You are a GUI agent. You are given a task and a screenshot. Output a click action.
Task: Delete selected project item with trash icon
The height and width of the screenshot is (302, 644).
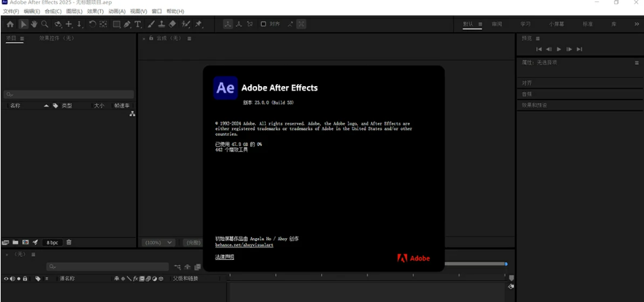pos(69,243)
